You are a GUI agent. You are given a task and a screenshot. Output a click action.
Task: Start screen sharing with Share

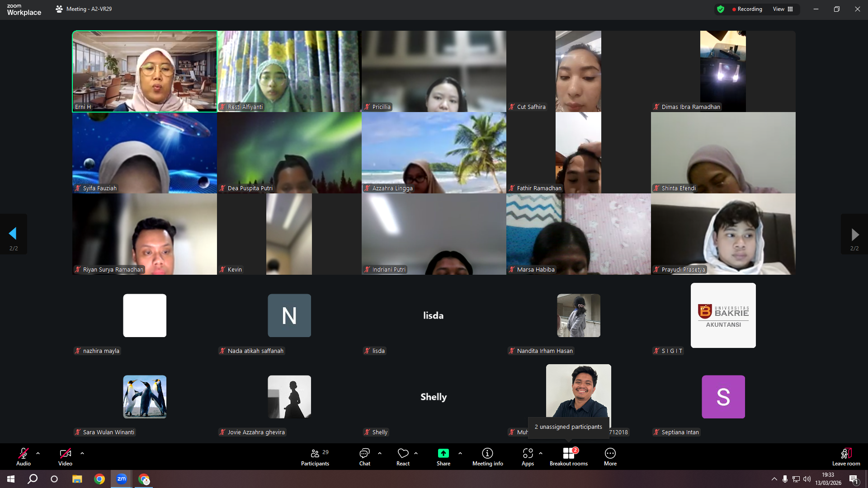[443, 456]
